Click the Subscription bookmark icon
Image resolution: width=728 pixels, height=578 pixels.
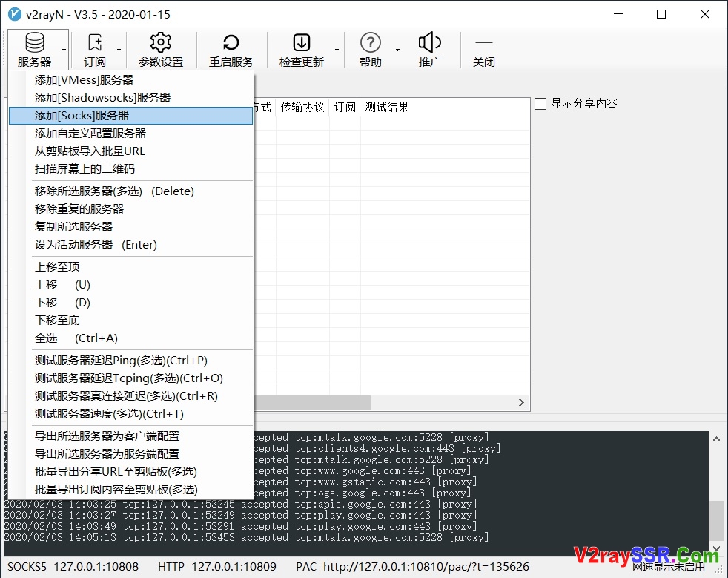[x=95, y=43]
